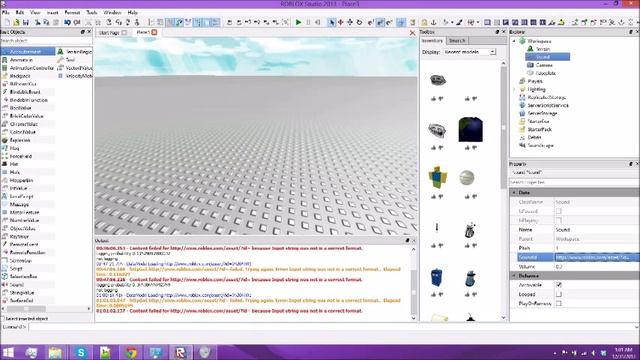
Task: Click the Volume property value
Action: coord(597,267)
